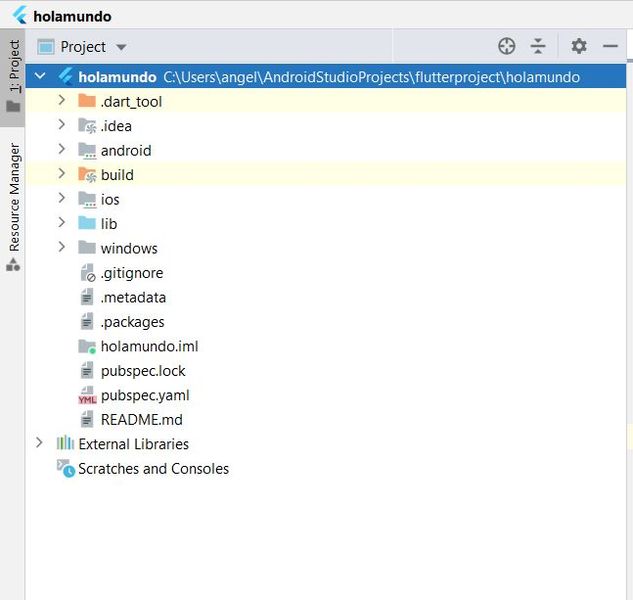The height and width of the screenshot is (600, 633).
Task: Click the orange .dart_tool folder icon
Action: pos(87,101)
